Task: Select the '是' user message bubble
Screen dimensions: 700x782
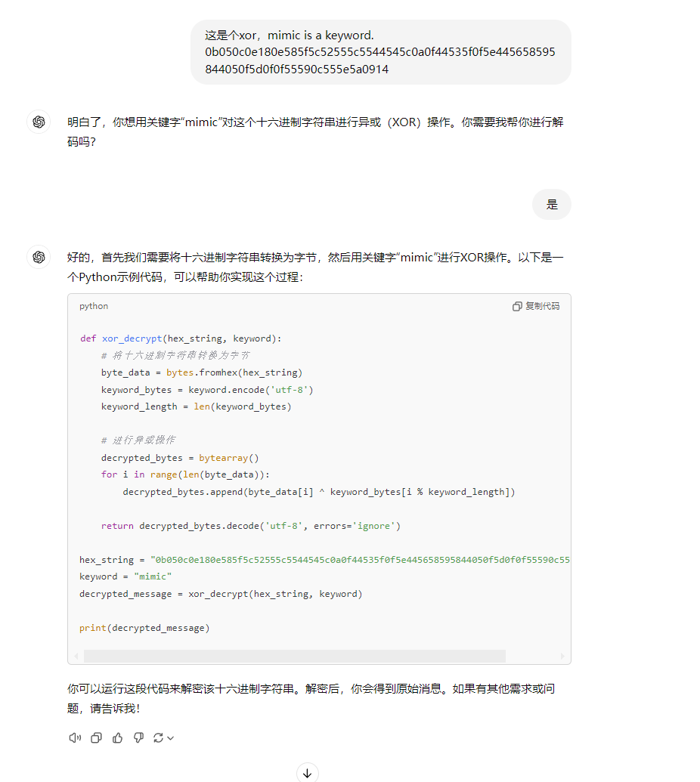Action: pos(551,204)
